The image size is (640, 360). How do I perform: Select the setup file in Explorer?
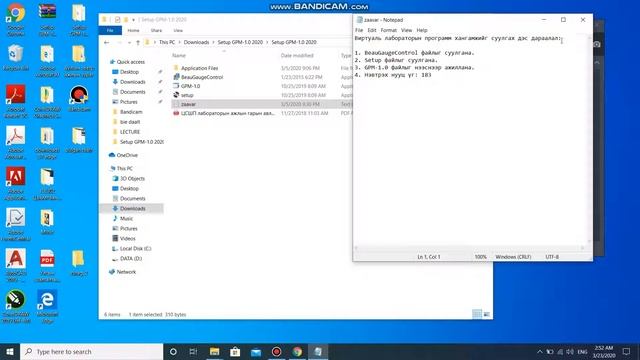click(x=187, y=95)
